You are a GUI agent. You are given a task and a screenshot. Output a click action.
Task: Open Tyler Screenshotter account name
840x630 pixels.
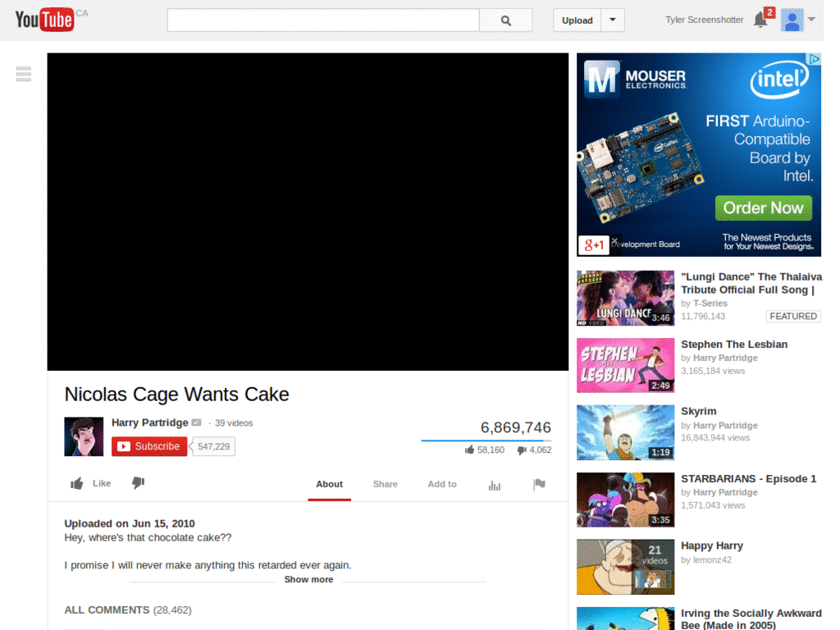point(704,20)
